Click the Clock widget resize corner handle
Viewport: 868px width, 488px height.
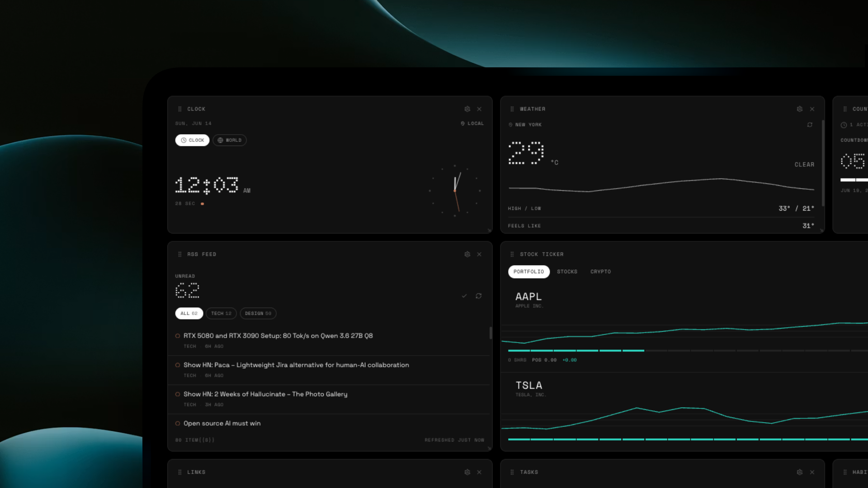(x=490, y=230)
